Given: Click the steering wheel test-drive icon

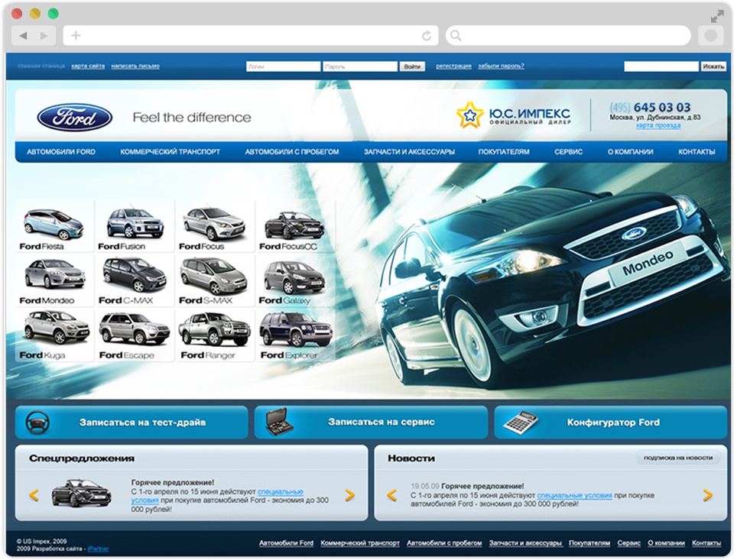Looking at the screenshot, I should (37, 422).
